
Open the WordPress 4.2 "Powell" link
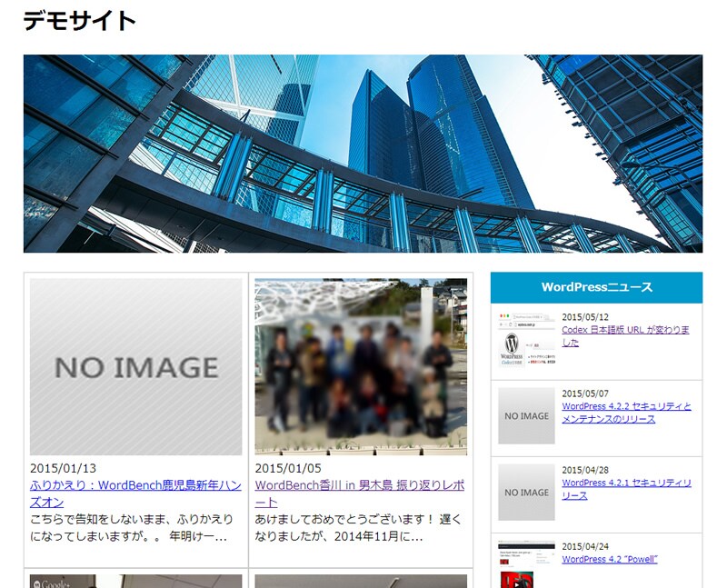(610, 559)
